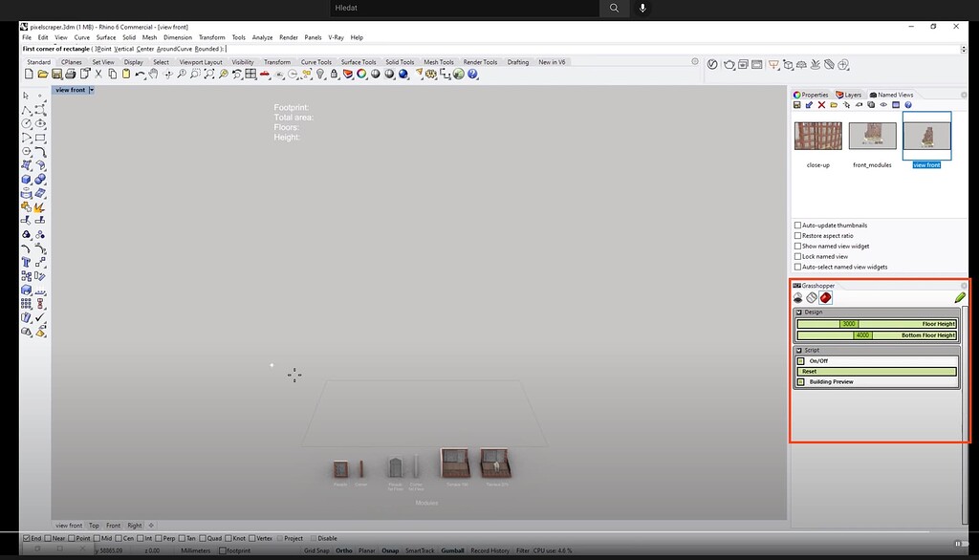Enable the Auto-update thumbnails checkbox
The width and height of the screenshot is (979, 560).
[796, 226]
